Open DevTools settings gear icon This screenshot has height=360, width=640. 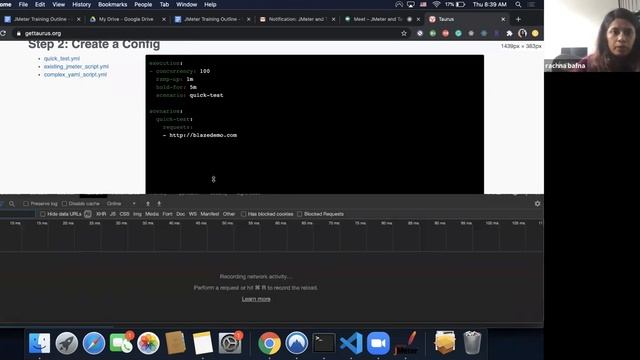coord(537,203)
